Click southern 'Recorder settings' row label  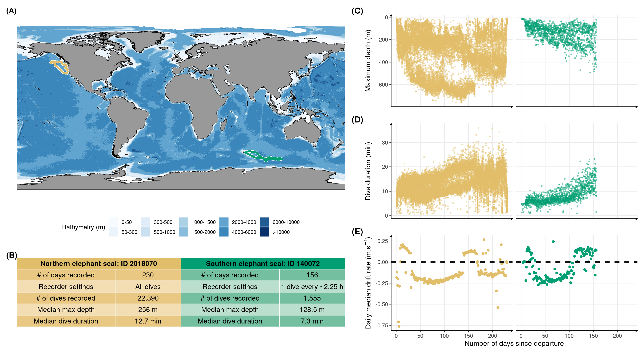tap(230, 286)
